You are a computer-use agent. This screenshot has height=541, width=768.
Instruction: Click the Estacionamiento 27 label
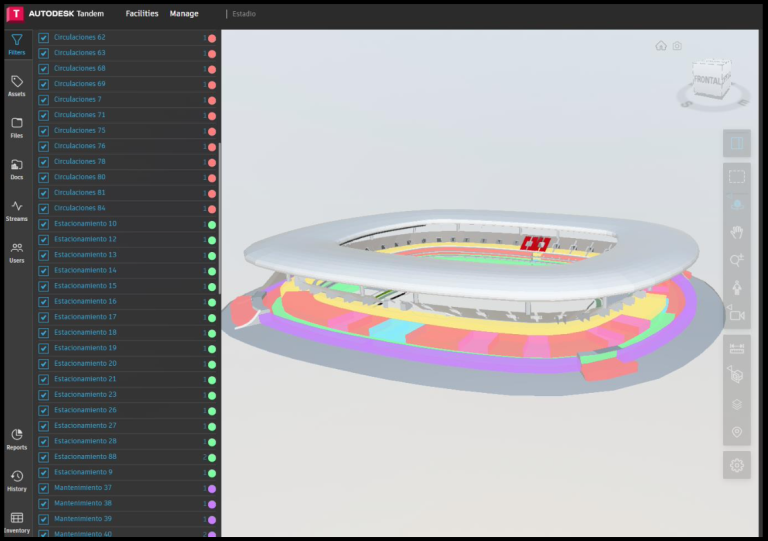pos(85,426)
